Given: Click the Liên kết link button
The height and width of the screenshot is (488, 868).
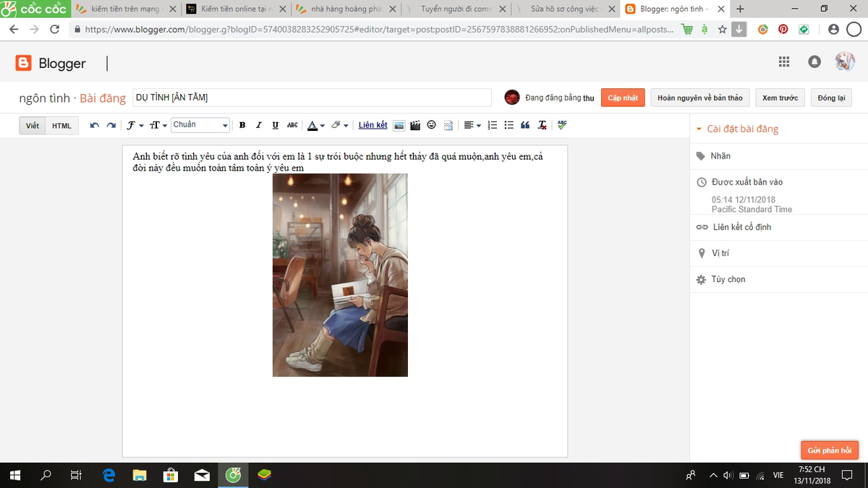Looking at the screenshot, I should click(x=373, y=125).
